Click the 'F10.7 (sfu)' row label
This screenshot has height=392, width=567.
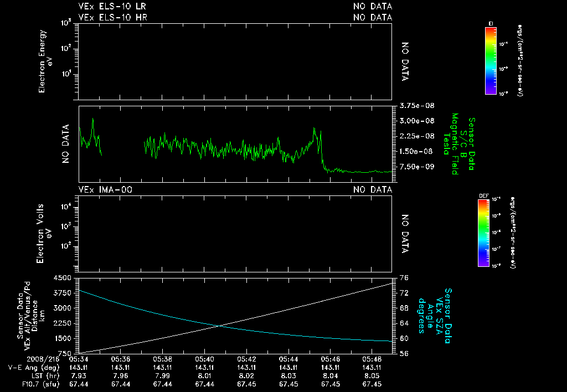(x=40, y=384)
